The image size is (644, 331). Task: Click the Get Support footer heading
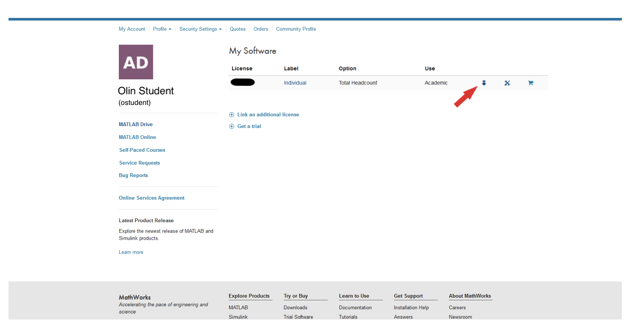coord(408,296)
